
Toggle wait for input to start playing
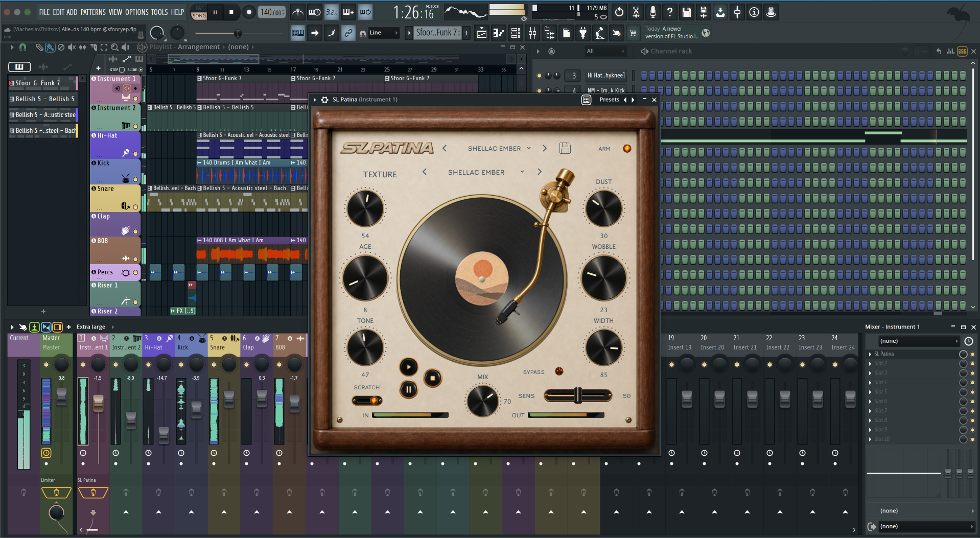[x=315, y=12]
